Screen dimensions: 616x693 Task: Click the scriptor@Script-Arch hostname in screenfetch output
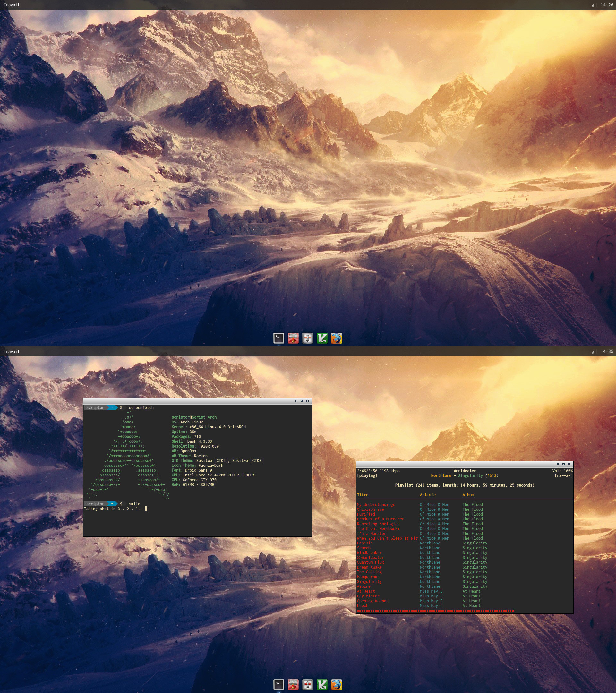194,417
